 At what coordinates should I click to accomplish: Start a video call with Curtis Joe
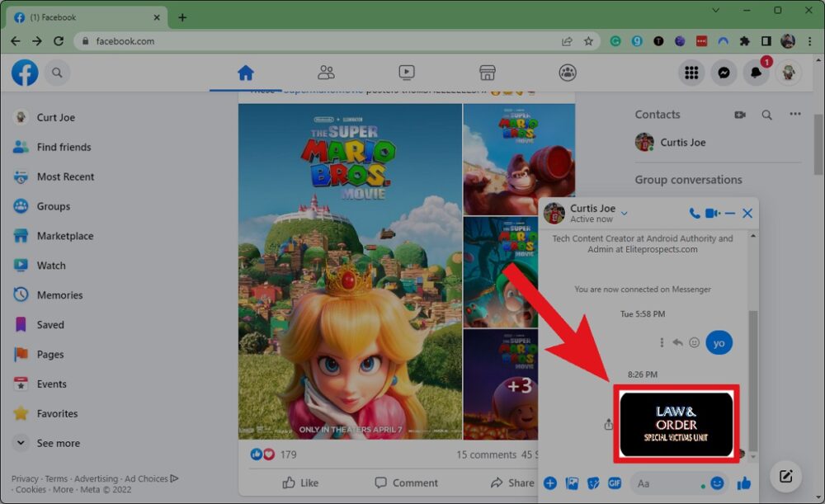point(712,213)
